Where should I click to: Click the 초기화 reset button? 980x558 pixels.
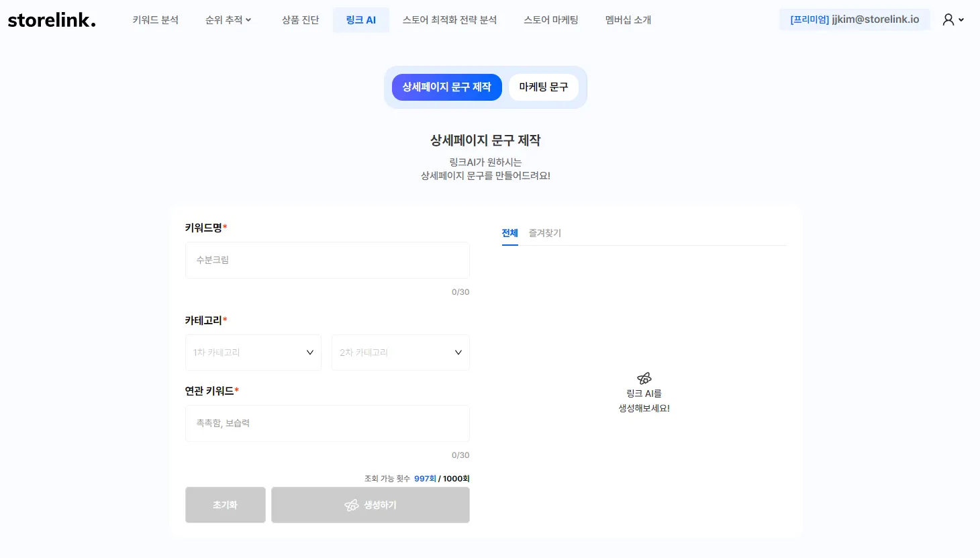pos(226,505)
